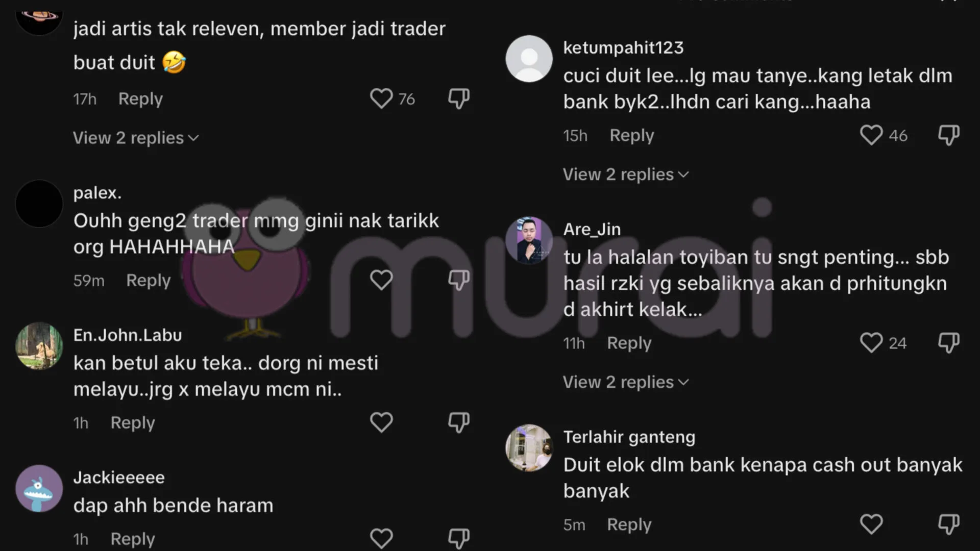
Task: Expand 2 replies under trader comment
Action: (136, 138)
